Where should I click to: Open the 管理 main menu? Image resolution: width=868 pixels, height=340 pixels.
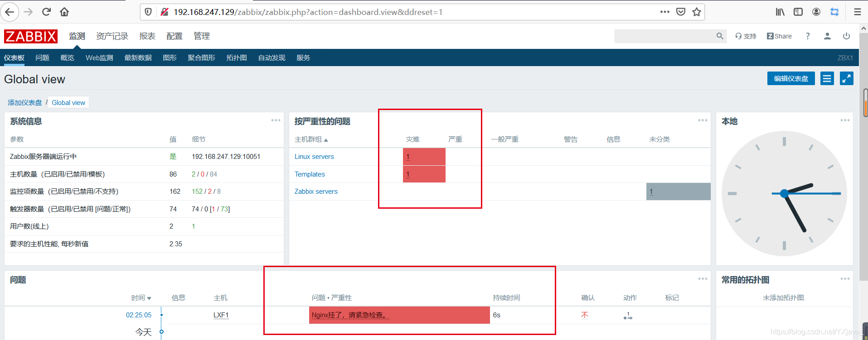tap(202, 36)
